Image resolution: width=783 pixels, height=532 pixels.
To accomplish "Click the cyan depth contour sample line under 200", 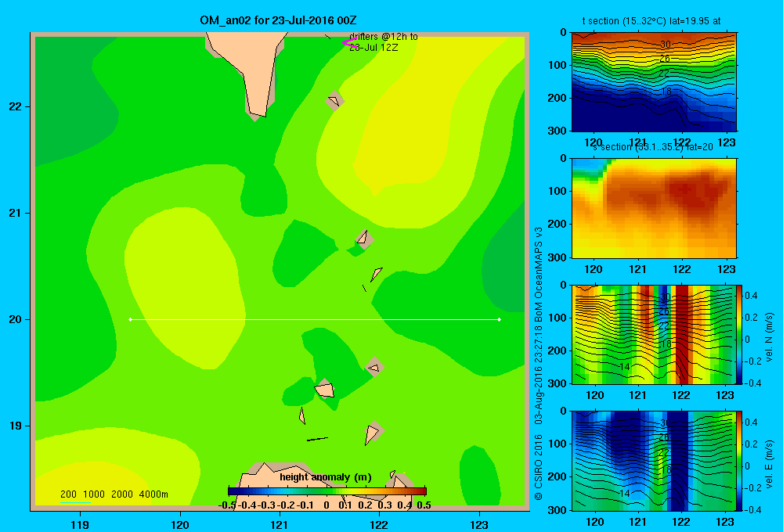I will 75,502.
